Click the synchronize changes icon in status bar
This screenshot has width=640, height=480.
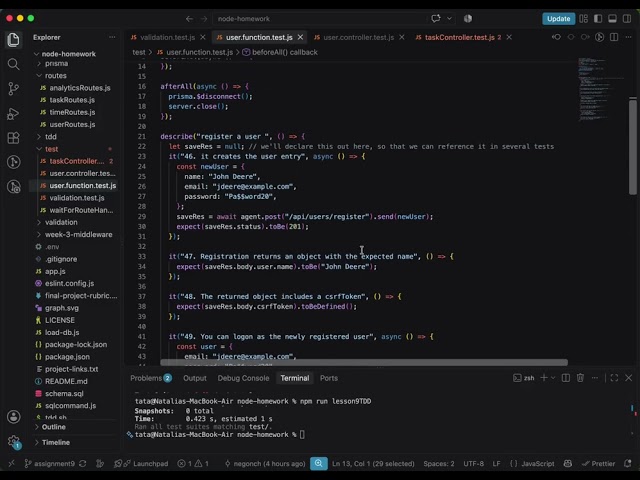83,464
